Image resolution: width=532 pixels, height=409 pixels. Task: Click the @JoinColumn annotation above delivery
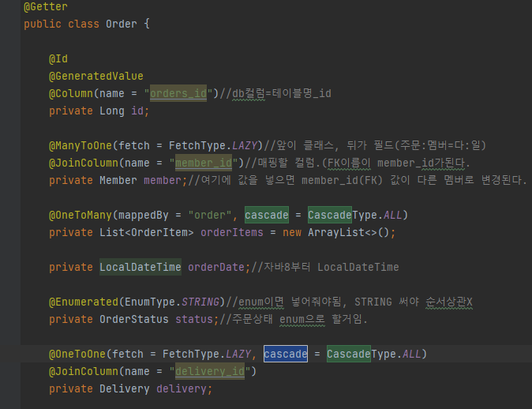(84, 371)
